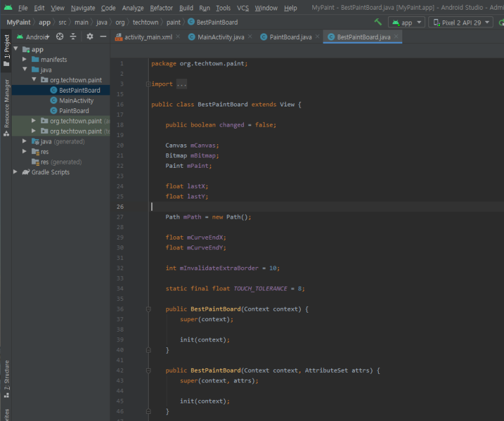Open the Android project view dropdown
The width and height of the screenshot is (504, 421).
coord(33,37)
